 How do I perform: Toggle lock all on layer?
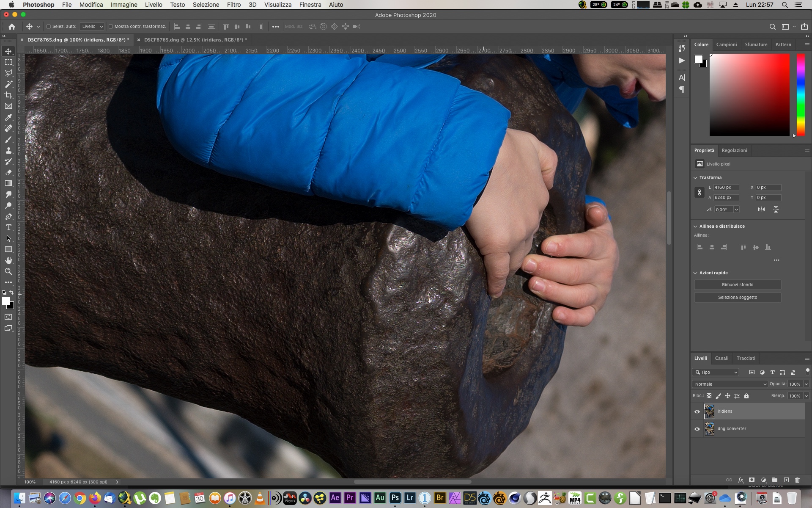coord(746,396)
